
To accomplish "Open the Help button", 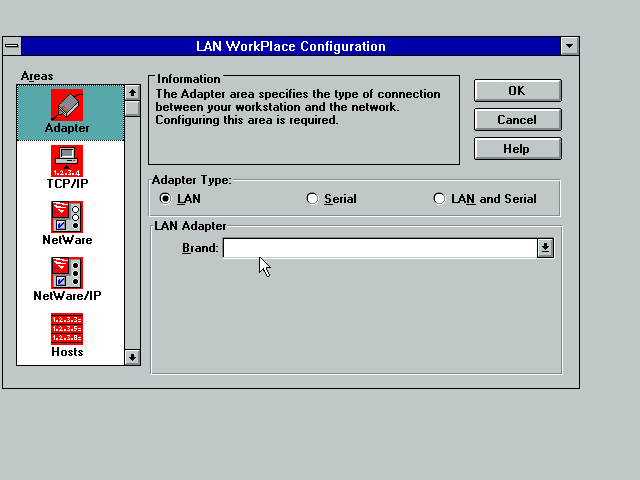I will point(518,149).
